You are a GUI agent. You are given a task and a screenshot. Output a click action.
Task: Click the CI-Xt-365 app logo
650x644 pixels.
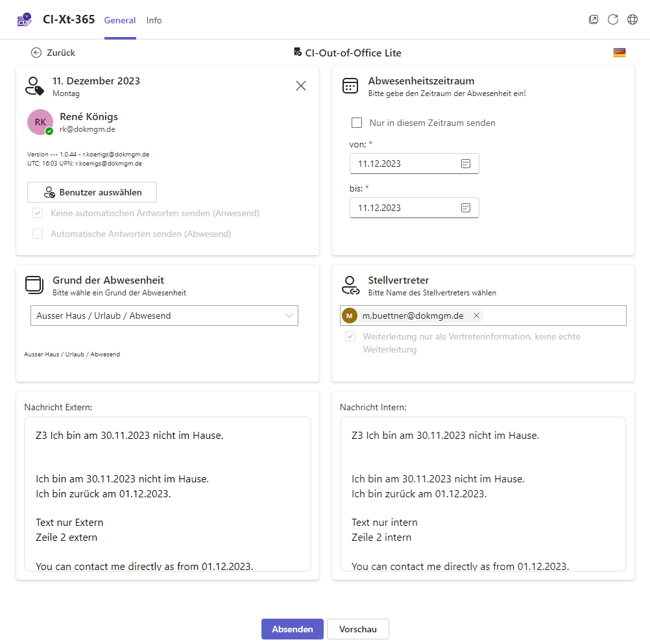click(25, 19)
